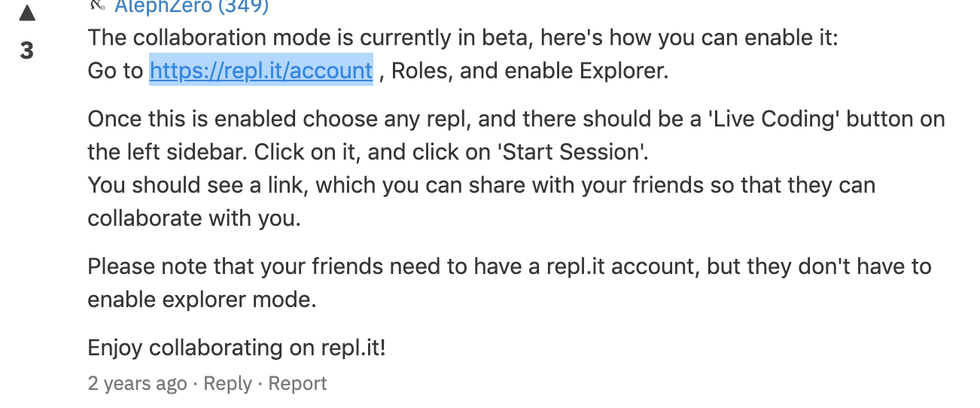Click the vote count number 3

[x=26, y=51]
